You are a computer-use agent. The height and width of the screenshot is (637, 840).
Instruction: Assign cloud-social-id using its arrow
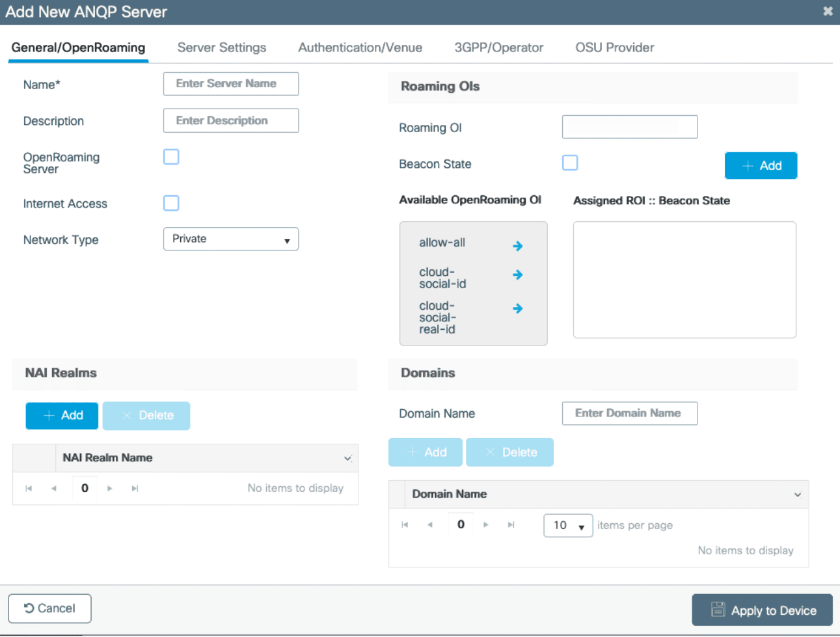pos(517,275)
